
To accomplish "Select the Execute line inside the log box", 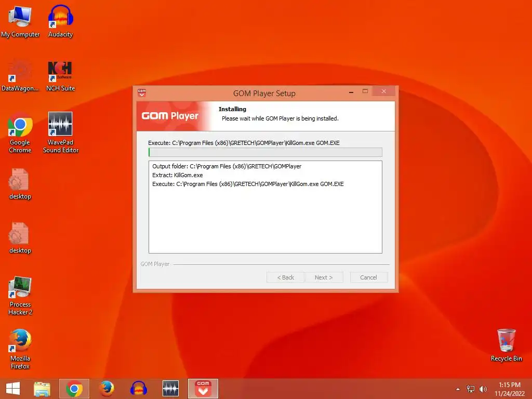I will point(248,184).
